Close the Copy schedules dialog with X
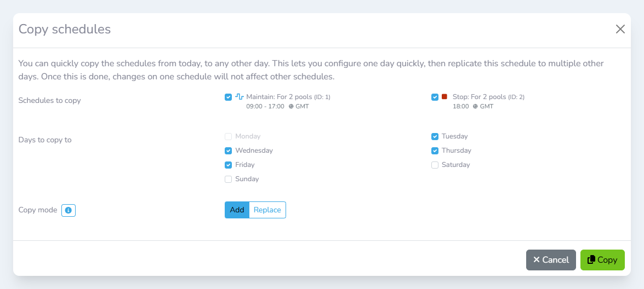Screen dimensions: 644x289 click(620, 29)
